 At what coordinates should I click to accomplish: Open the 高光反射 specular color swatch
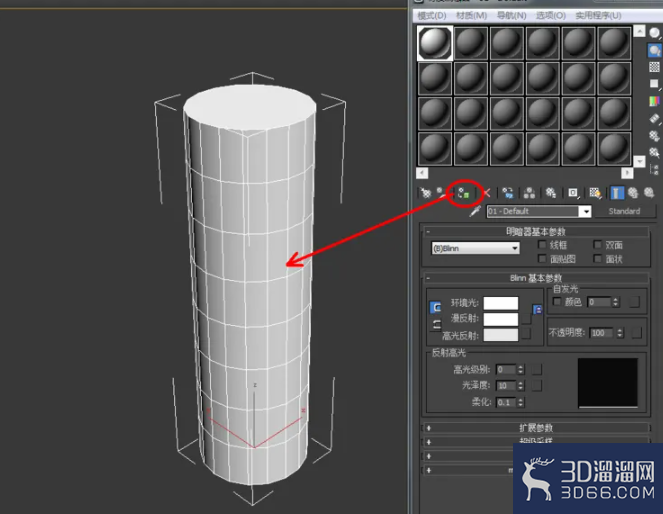[501, 335]
